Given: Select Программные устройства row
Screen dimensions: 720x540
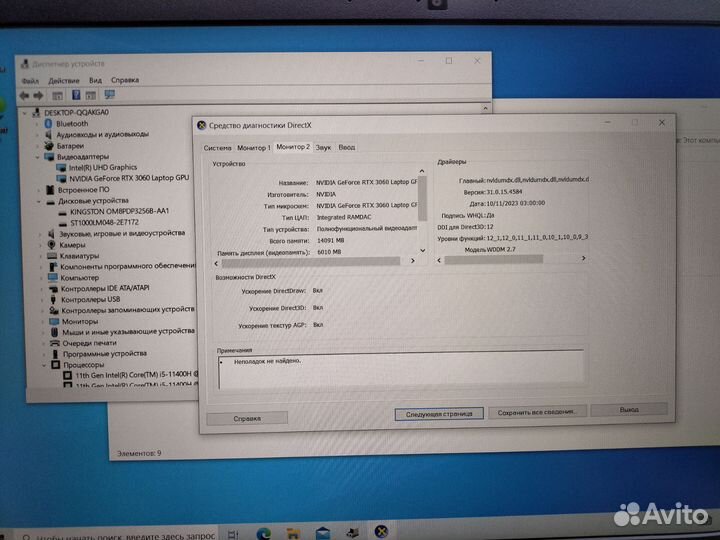Looking at the screenshot, I should pos(105,354).
